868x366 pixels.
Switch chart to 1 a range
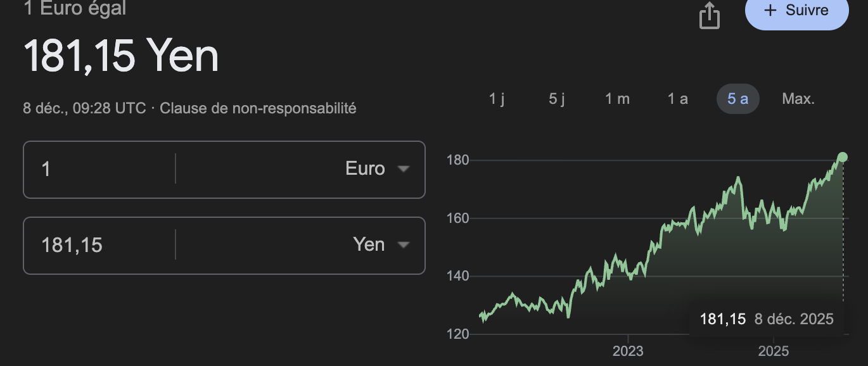(x=677, y=99)
